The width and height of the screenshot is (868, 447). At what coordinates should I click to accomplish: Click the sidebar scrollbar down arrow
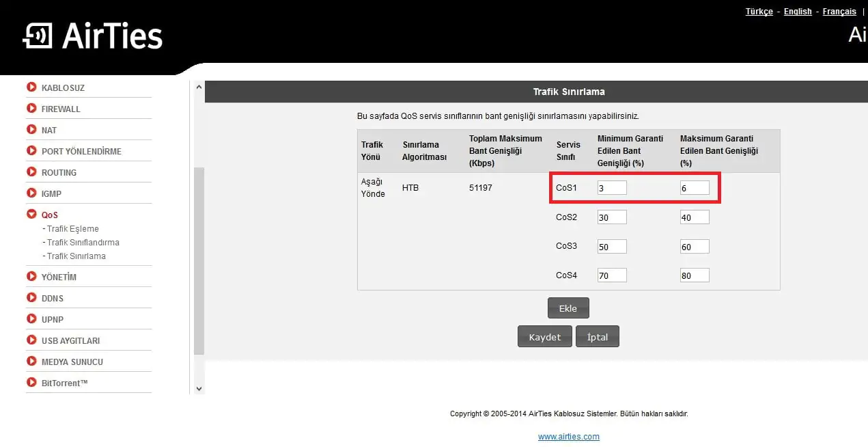(199, 388)
